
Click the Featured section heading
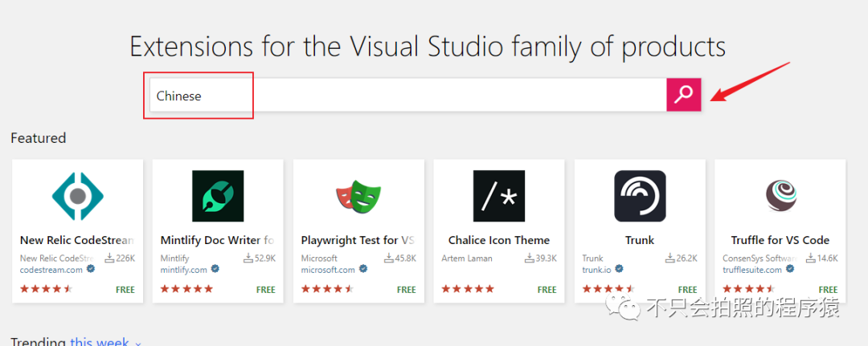pyautogui.click(x=39, y=137)
